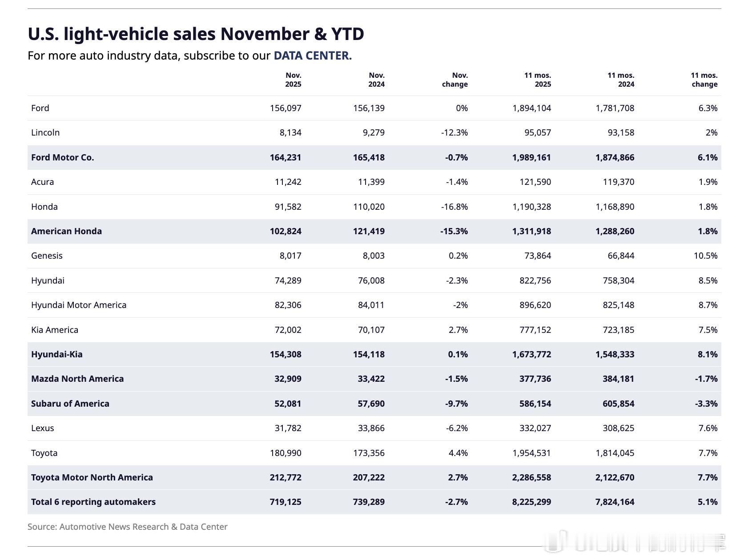
Task: Click the Lincoln row label
Action: (x=45, y=132)
